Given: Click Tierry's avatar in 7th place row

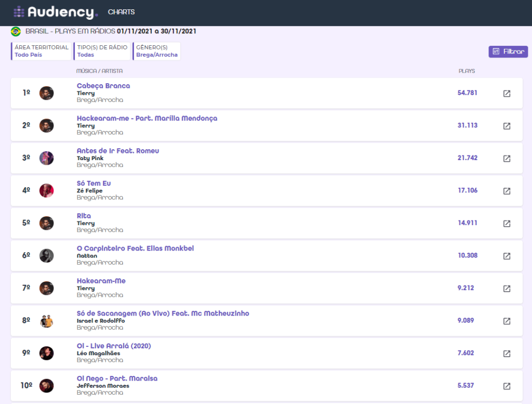Looking at the screenshot, I should click(46, 288).
